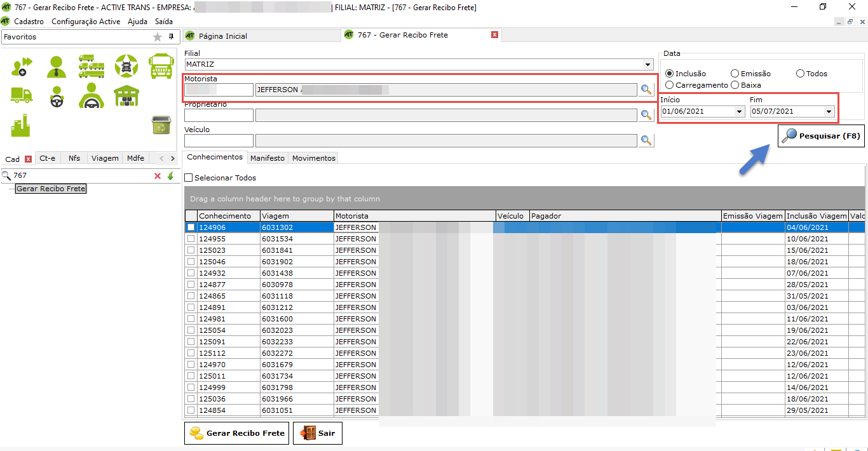This screenshot has width=868, height=451.
Task: Open the truck fleet favorite icon
Action: (x=92, y=66)
